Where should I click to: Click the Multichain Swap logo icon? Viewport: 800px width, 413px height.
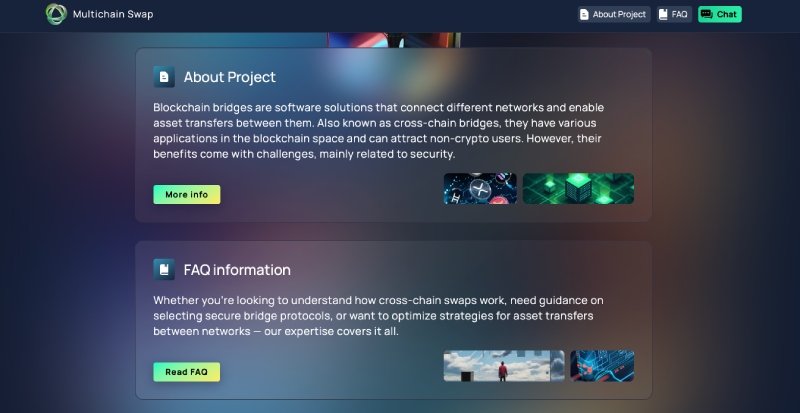click(x=56, y=14)
